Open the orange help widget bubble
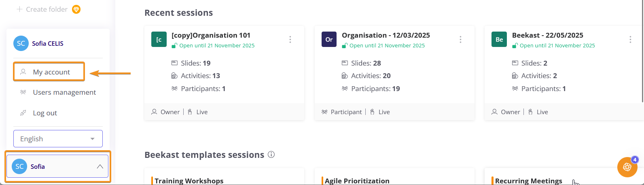 click(x=627, y=167)
